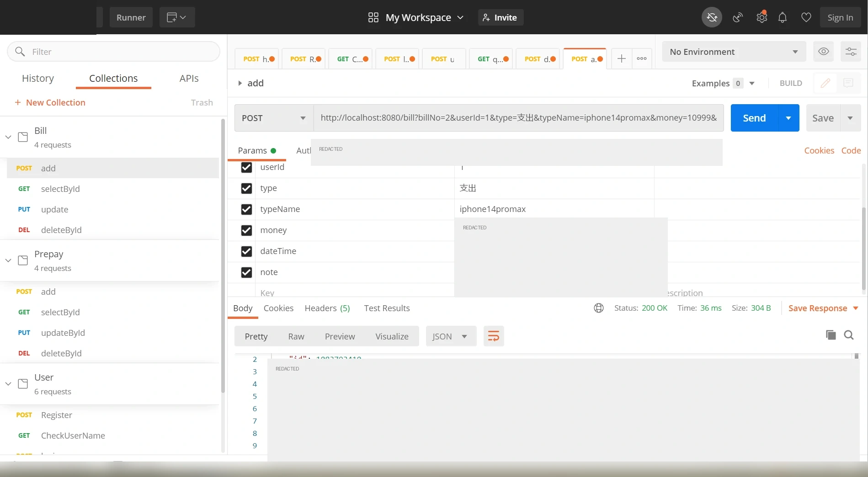Switch to the History tab

click(x=38, y=78)
